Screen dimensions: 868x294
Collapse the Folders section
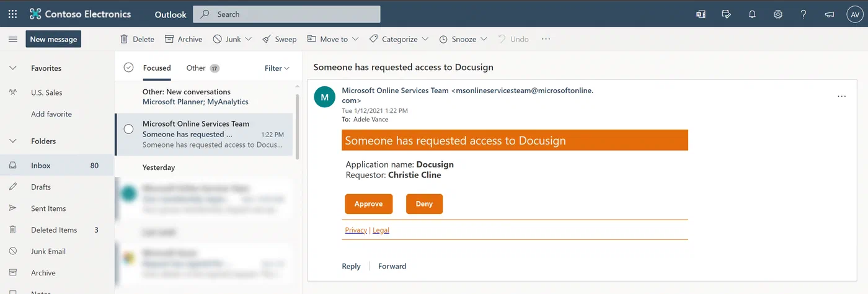12,141
